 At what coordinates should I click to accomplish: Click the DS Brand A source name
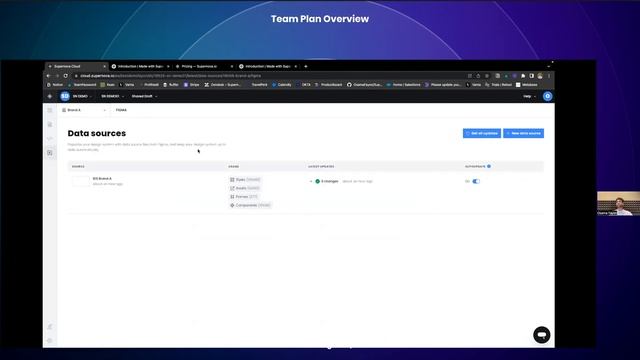[x=102, y=179]
